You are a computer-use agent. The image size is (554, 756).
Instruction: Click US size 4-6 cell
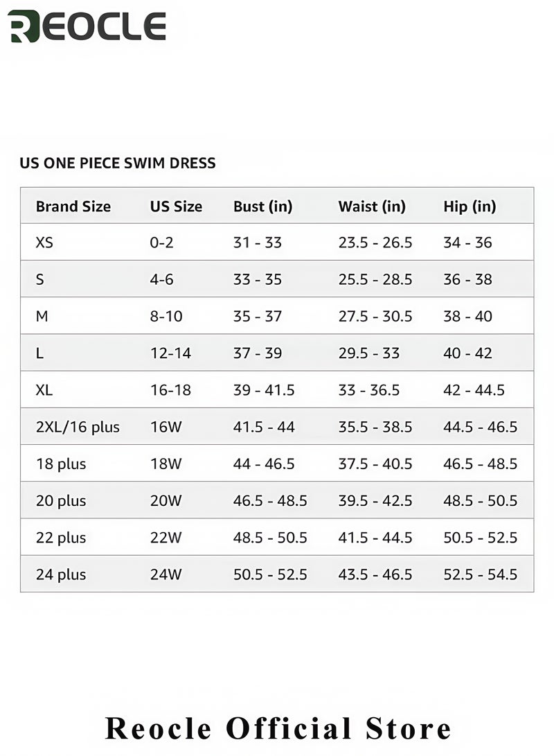(x=161, y=279)
